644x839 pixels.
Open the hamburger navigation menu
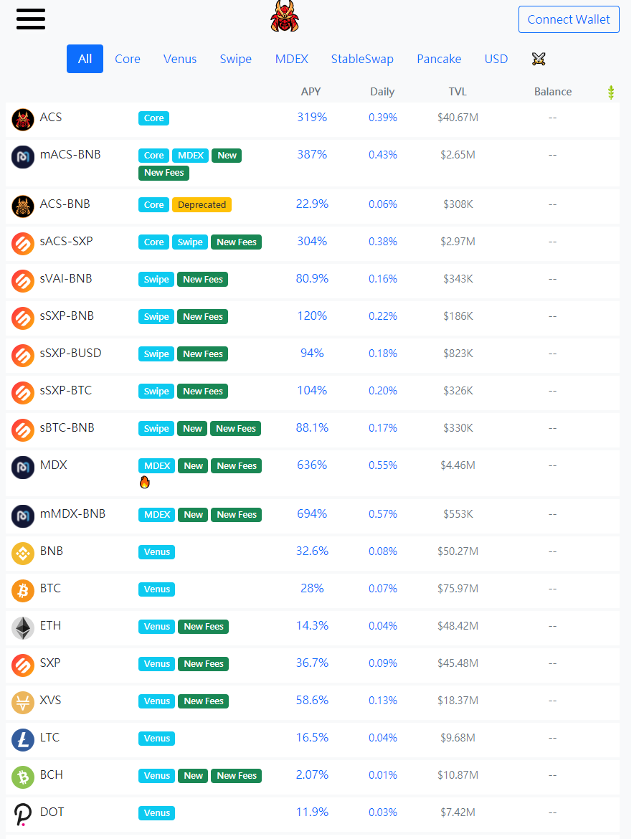tap(31, 19)
